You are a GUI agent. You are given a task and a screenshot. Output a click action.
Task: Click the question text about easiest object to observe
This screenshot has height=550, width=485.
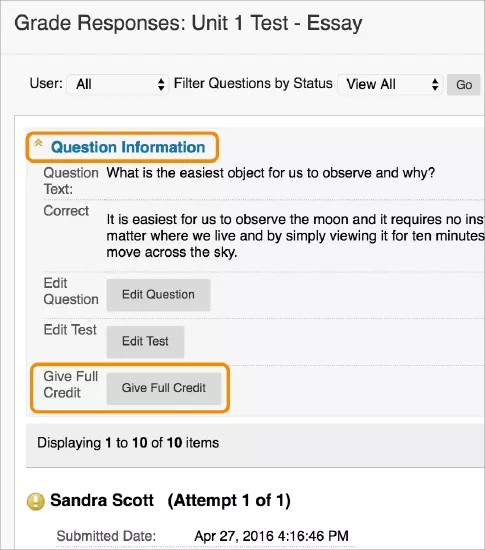(270, 173)
